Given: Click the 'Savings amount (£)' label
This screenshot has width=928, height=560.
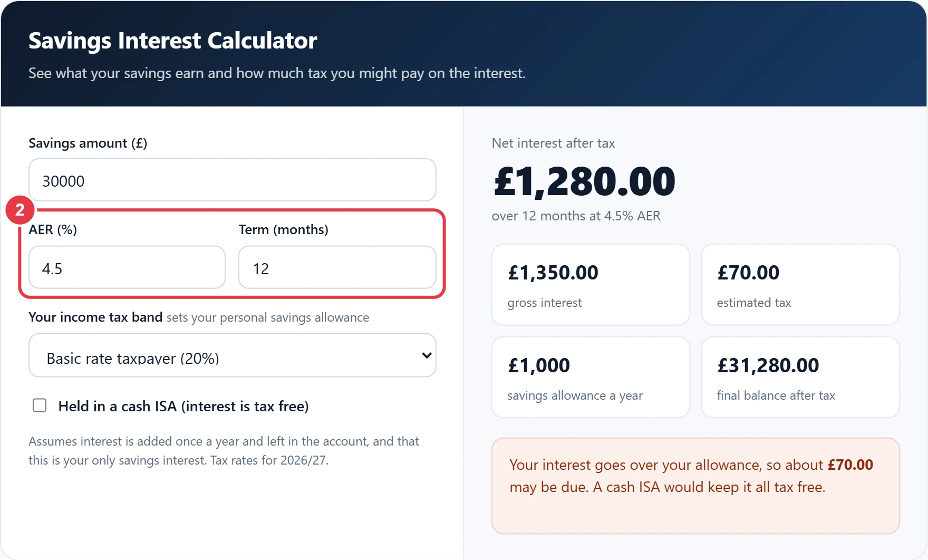Looking at the screenshot, I should 88,143.
